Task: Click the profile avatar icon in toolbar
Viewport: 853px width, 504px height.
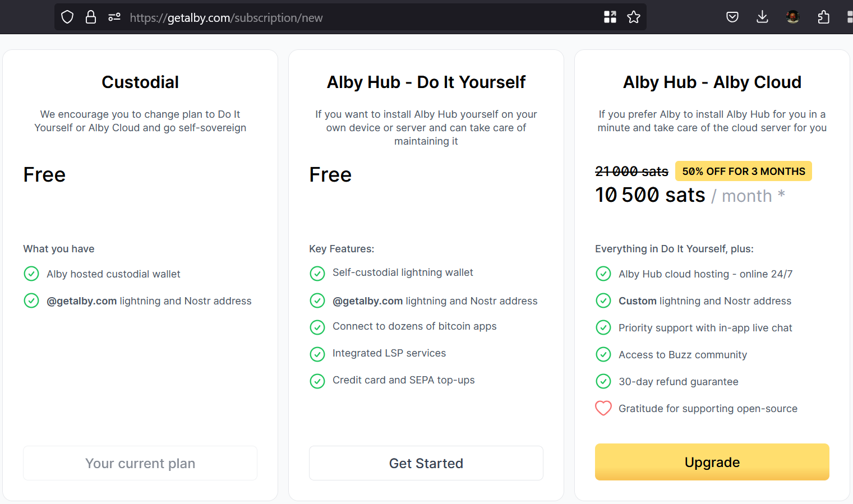Action: 792,17
